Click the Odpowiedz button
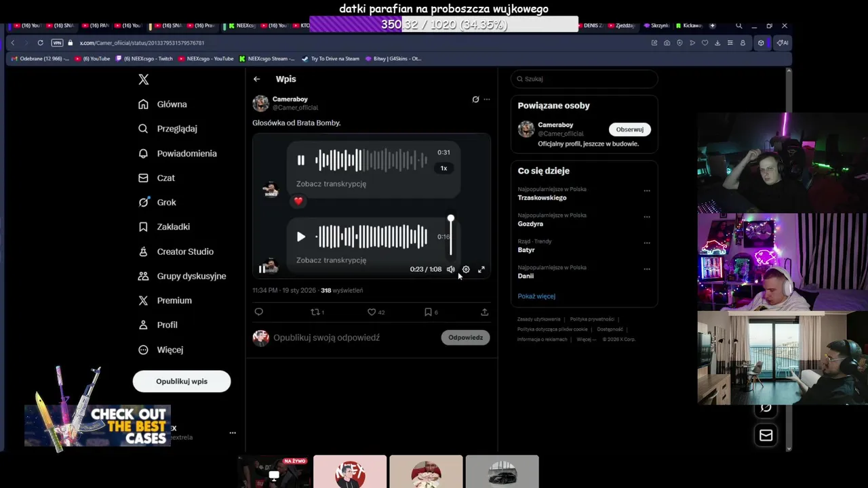 tap(465, 338)
